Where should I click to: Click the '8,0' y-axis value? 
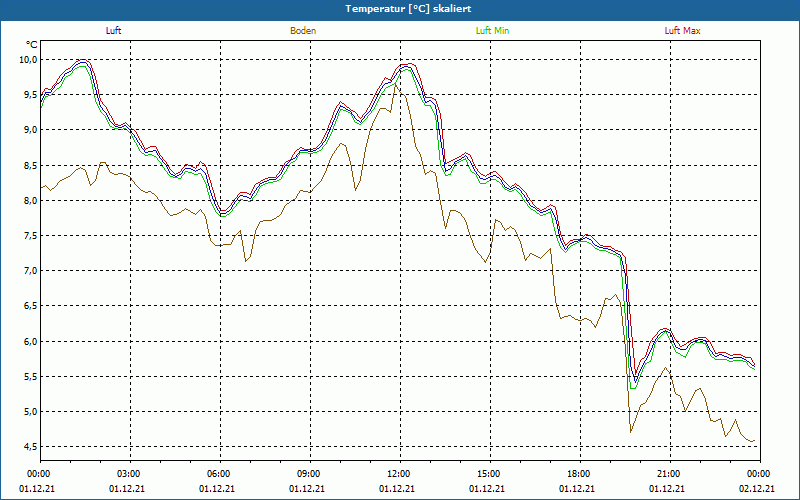(x=31, y=201)
